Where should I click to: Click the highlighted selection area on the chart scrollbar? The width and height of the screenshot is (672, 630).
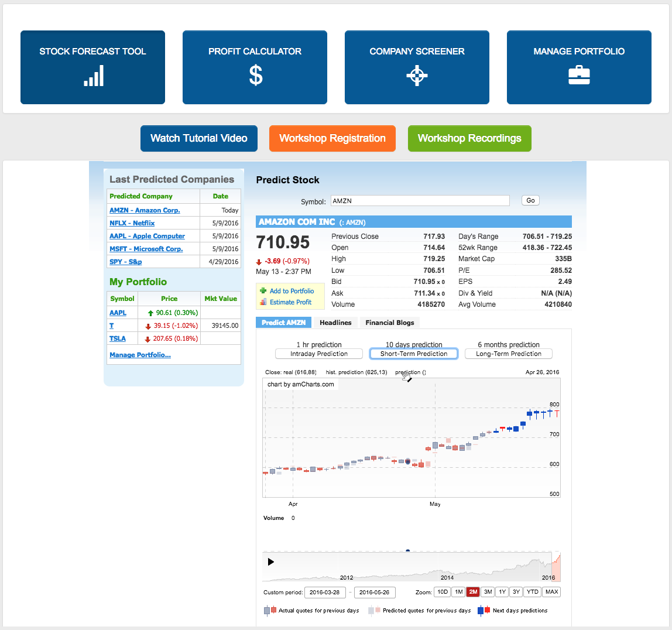556,567
